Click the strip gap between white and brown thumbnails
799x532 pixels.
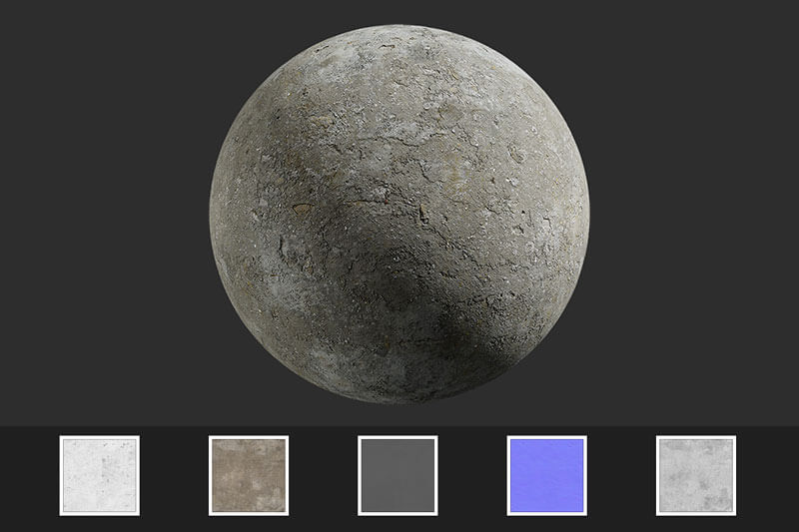pyautogui.click(x=174, y=475)
